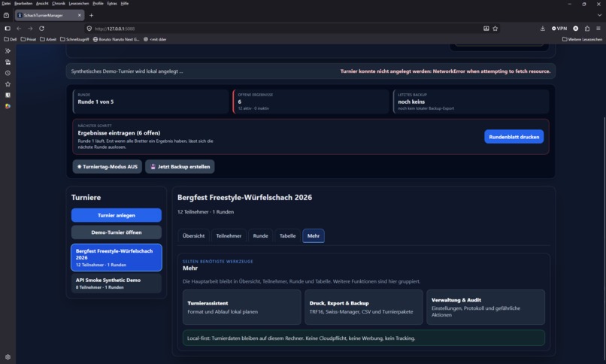Open Firefox View pinned tab icon
Image resolution: width=606 pixels, height=364 pixels.
pyautogui.click(x=6, y=16)
